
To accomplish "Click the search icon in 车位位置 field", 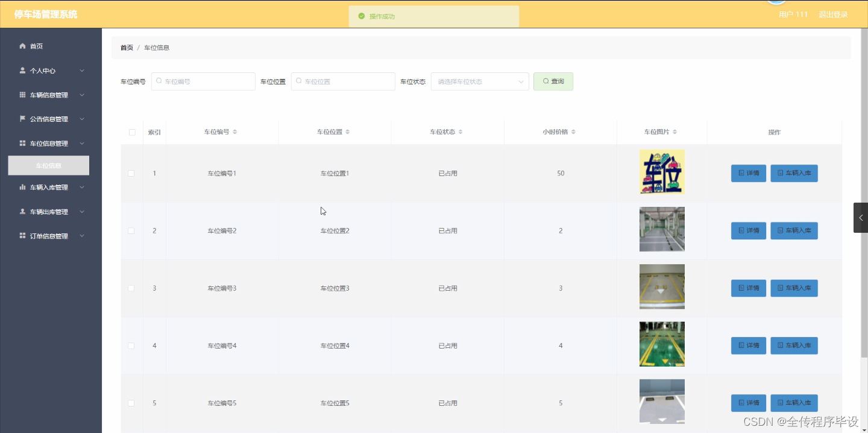I will 299,81.
